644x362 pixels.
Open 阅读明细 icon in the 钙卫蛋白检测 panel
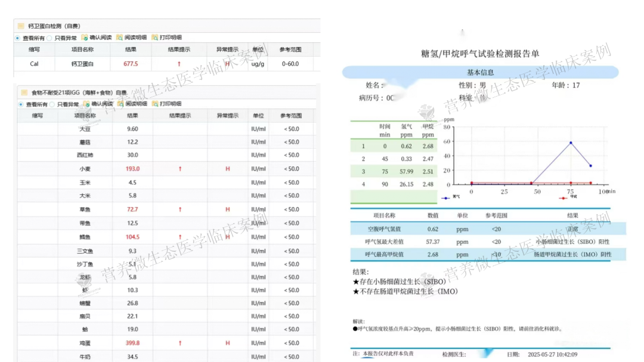click(x=120, y=38)
